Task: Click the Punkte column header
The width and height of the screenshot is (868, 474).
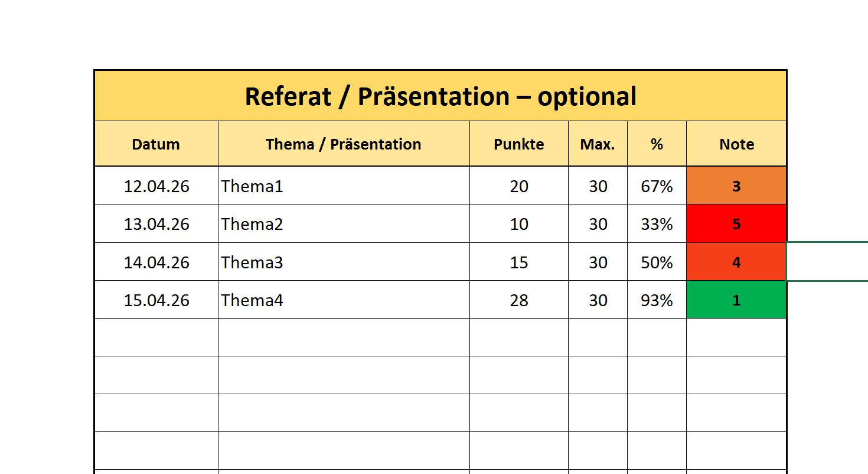Action: [519, 144]
